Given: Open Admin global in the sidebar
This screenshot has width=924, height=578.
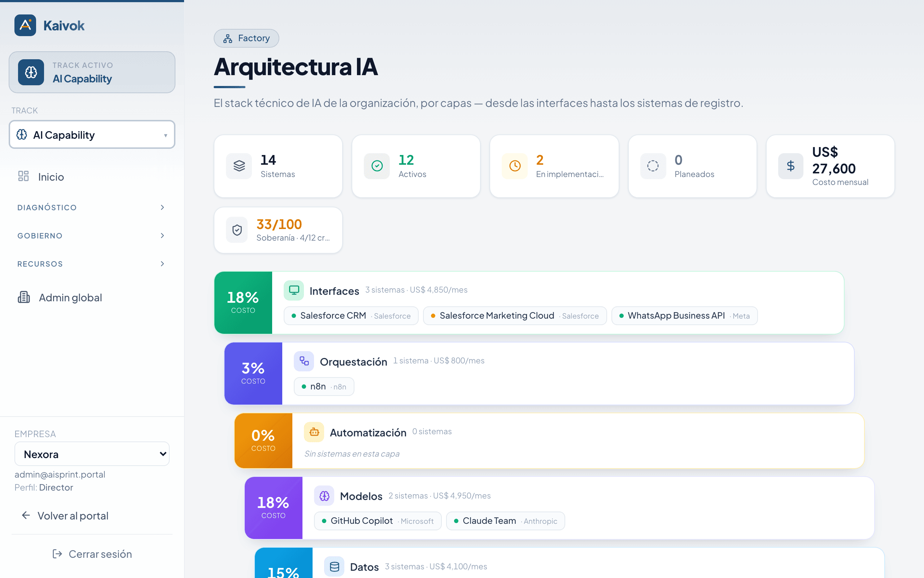Looking at the screenshot, I should 92,297.
